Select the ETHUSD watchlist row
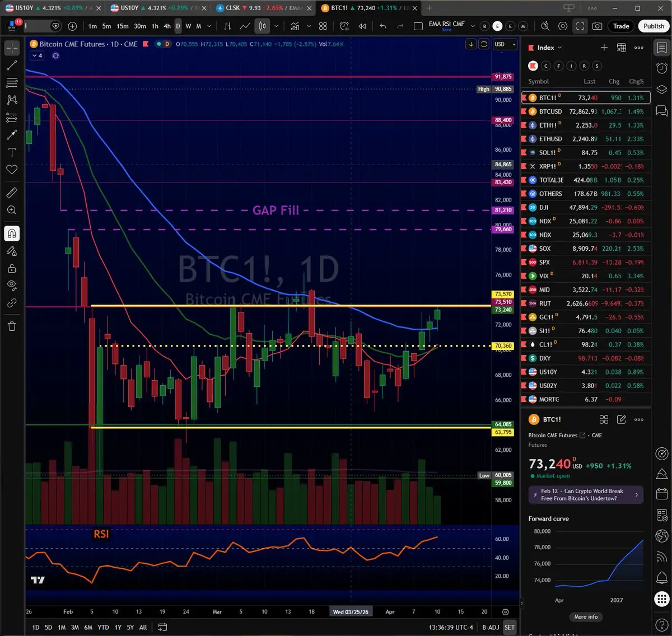 click(x=586, y=139)
